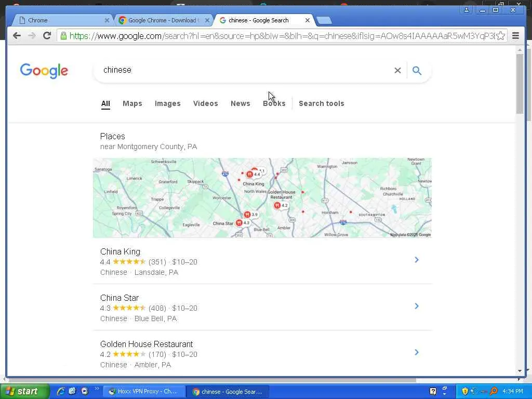Clear the search box with the X icon
Image resolution: width=532 pixels, height=399 pixels.
[x=397, y=70]
